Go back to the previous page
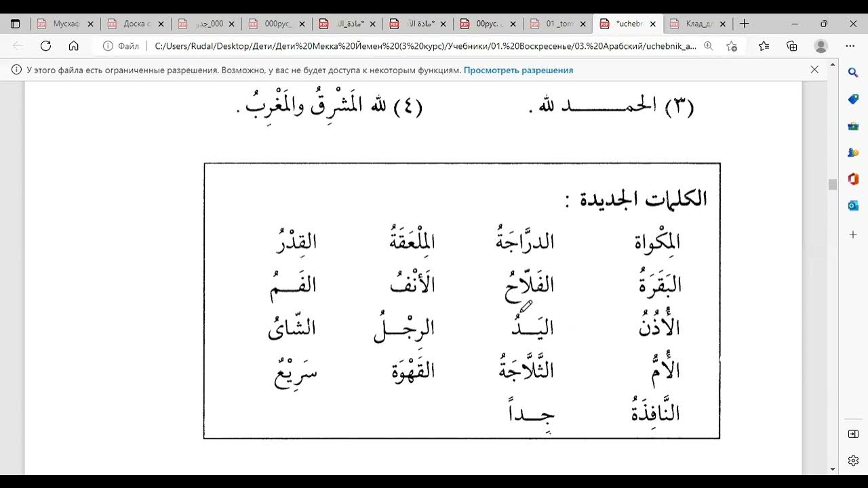868x488 pixels. tap(18, 46)
